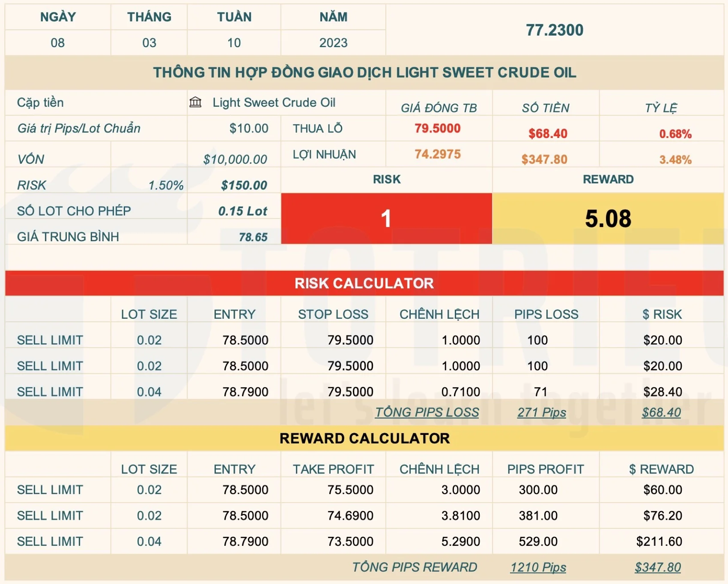Image resolution: width=728 pixels, height=584 pixels.
Task: Click the NGÀY header cell
Action: pyautogui.click(x=57, y=17)
